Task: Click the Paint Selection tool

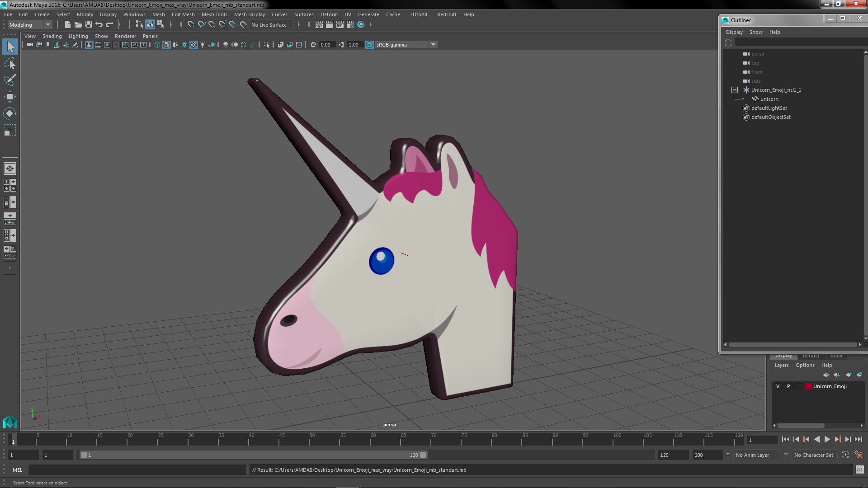Action: click(x=9, y=80)
